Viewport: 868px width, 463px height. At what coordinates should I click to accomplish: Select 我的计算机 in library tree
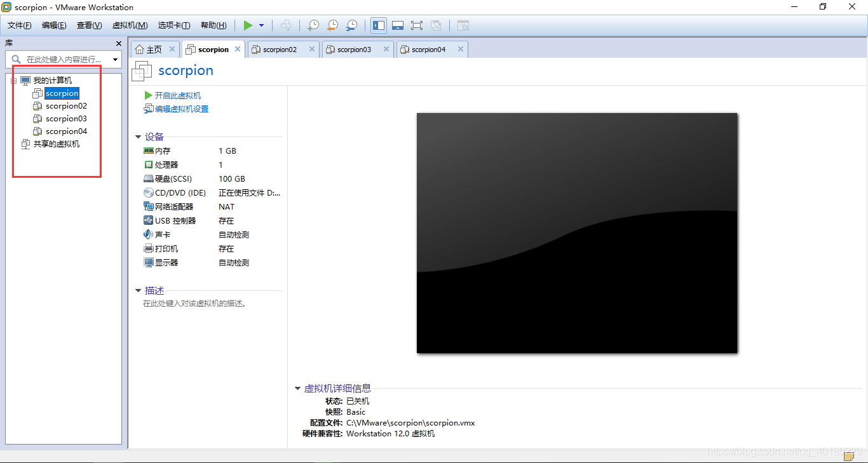[53, 81]
